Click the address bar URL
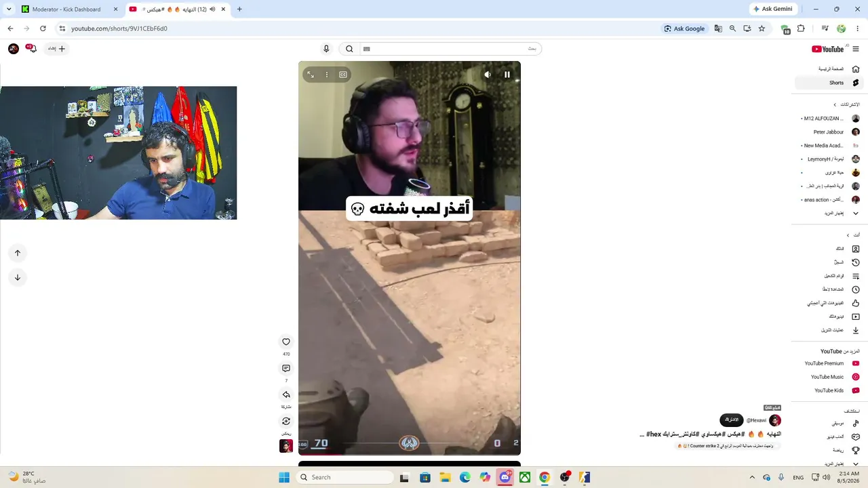 tap(119, 28)
